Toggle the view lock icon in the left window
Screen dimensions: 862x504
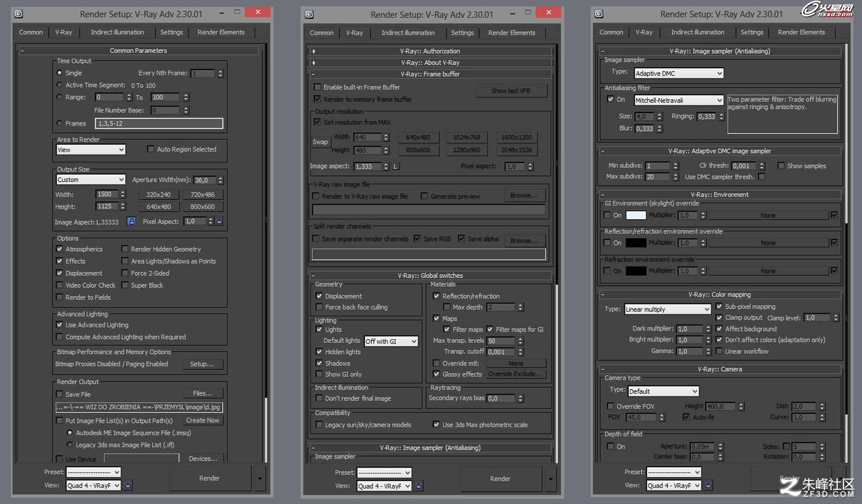128,485
